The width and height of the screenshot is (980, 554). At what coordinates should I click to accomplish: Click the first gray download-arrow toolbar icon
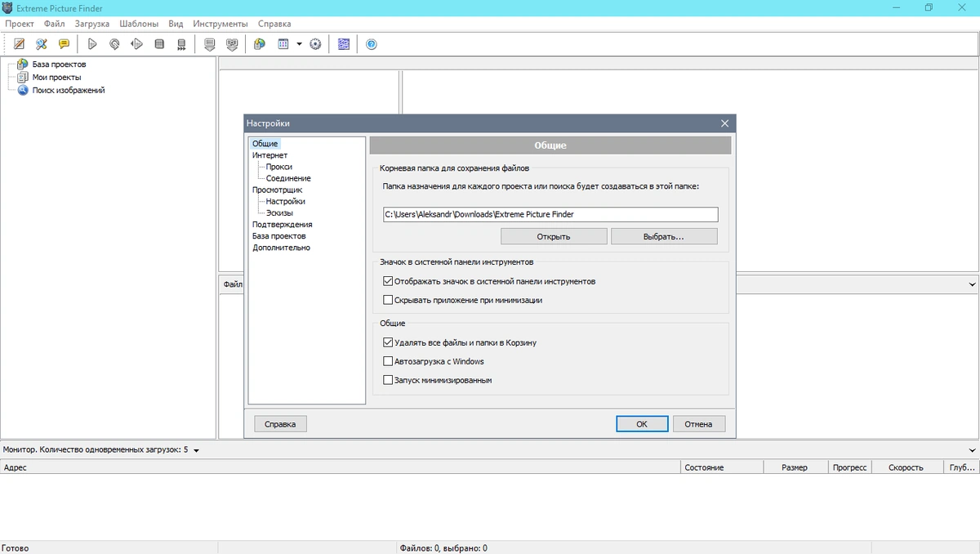tap(210, 44)
